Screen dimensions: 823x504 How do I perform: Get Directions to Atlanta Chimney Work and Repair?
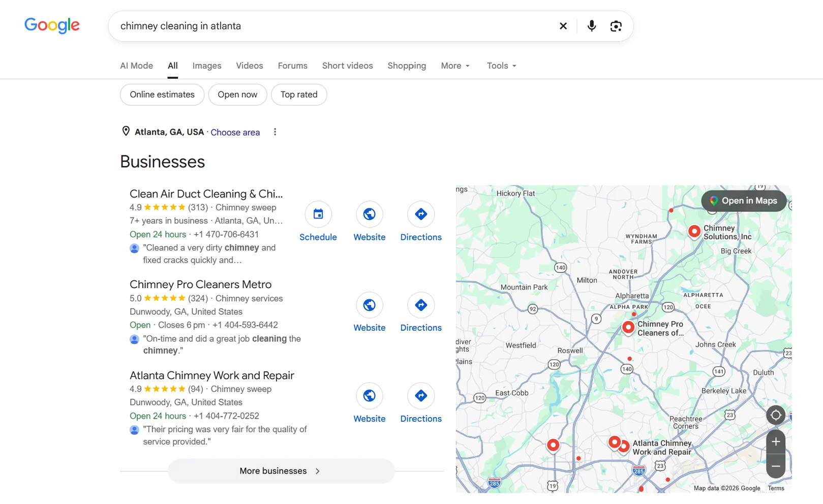point(421,396)
